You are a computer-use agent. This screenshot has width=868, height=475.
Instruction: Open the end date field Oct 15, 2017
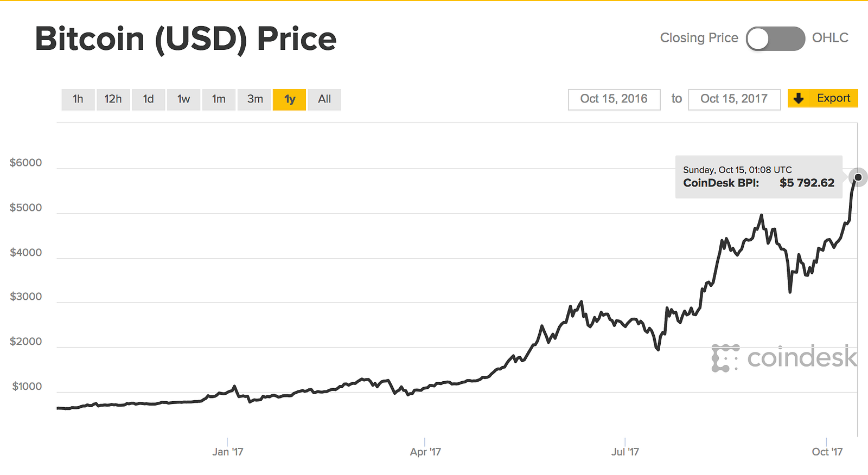pos(734,99)
